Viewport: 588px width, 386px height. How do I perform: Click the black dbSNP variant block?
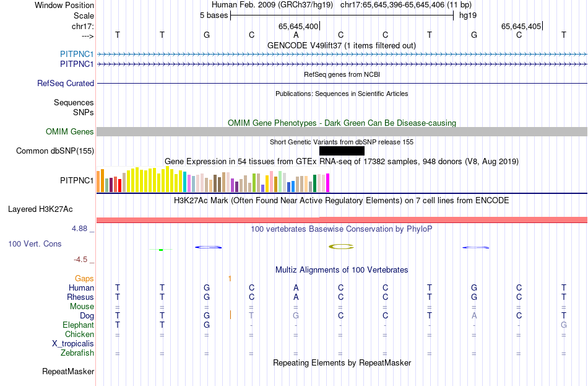pos(342,151)
